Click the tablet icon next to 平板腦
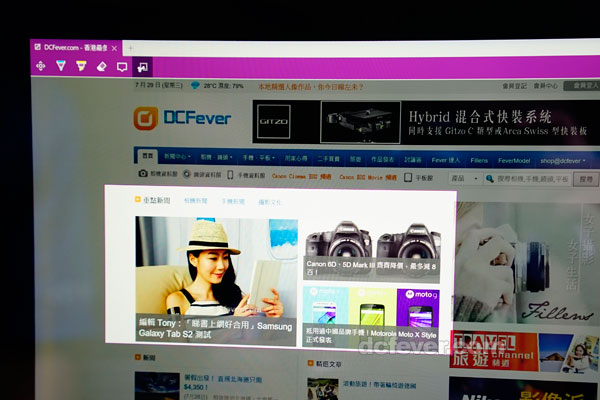600x400 pixels. tap(408, 177)
